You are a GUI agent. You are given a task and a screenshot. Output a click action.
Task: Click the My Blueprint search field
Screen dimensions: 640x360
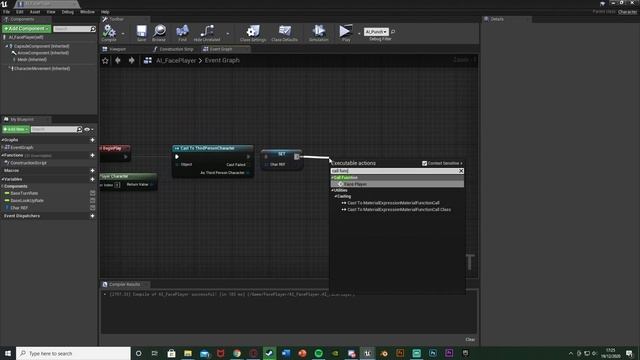pyautogui.click(x=56, y=129)
